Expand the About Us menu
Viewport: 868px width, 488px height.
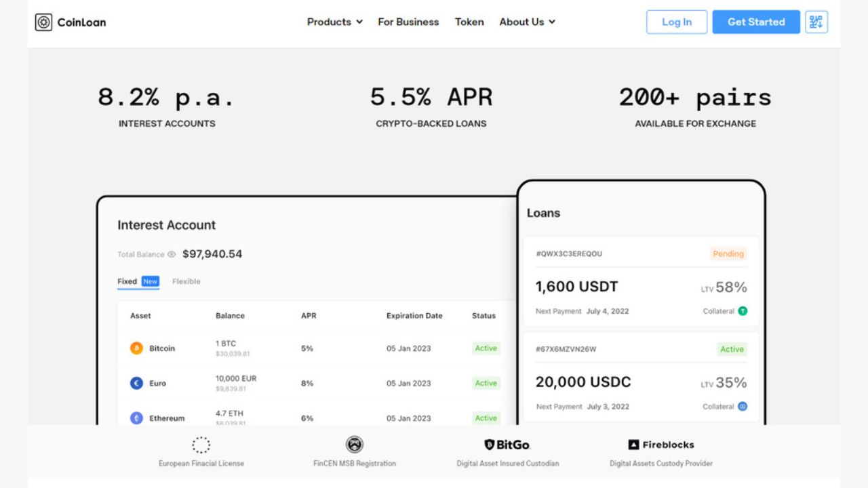click(x=528, y=22)
